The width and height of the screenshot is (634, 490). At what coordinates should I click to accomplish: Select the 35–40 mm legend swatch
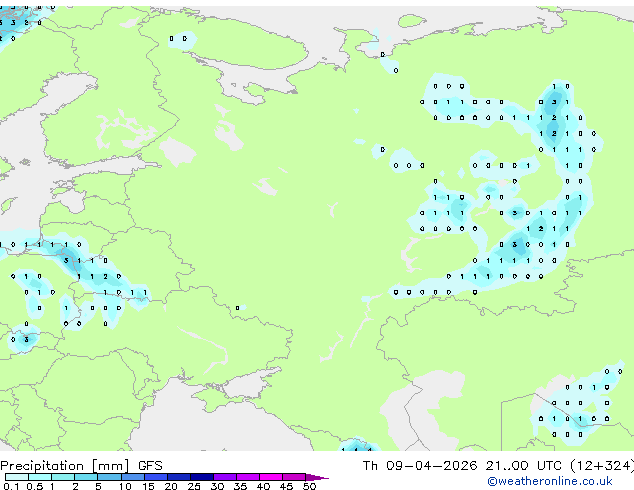point(248,477)
